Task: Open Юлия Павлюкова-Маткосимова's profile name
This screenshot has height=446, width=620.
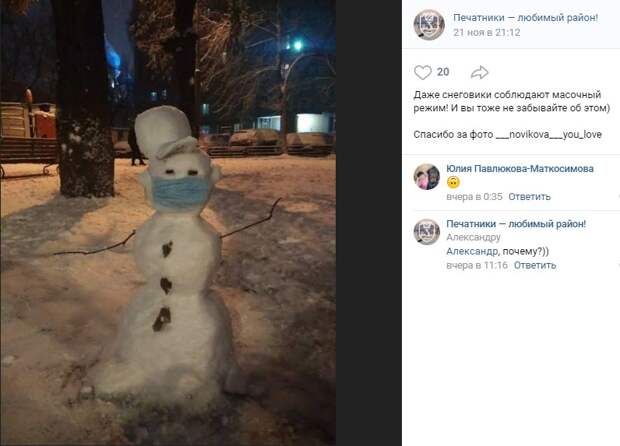Action: (520, 169)
